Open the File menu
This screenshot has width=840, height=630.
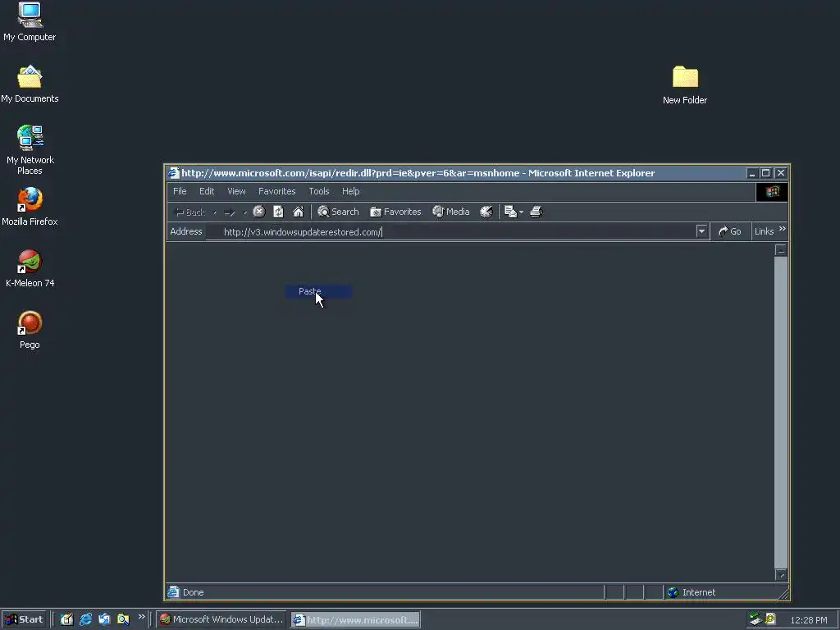pos(180,191)
